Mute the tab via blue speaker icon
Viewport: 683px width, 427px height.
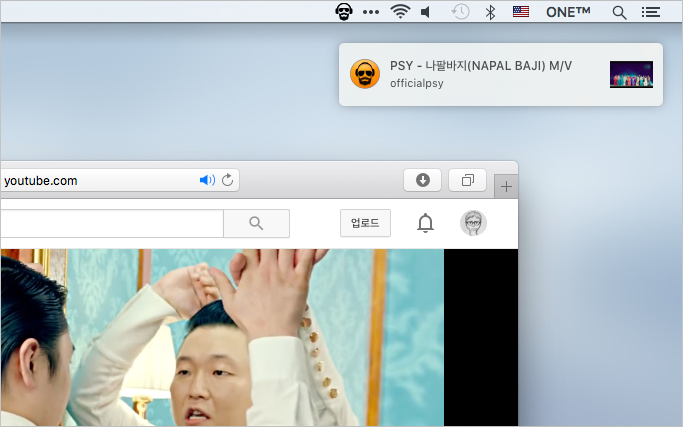(x=207, y=180)
